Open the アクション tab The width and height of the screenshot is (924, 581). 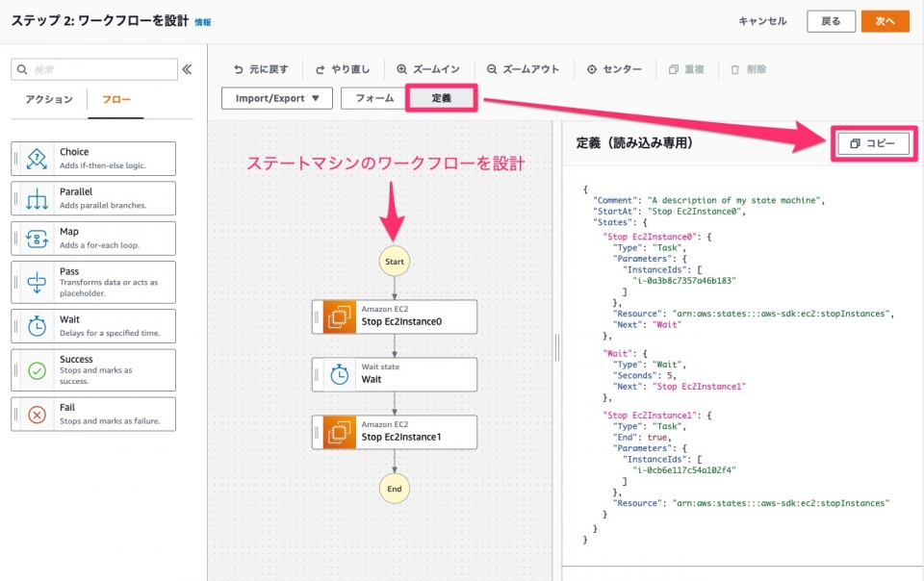pos(49,99)
